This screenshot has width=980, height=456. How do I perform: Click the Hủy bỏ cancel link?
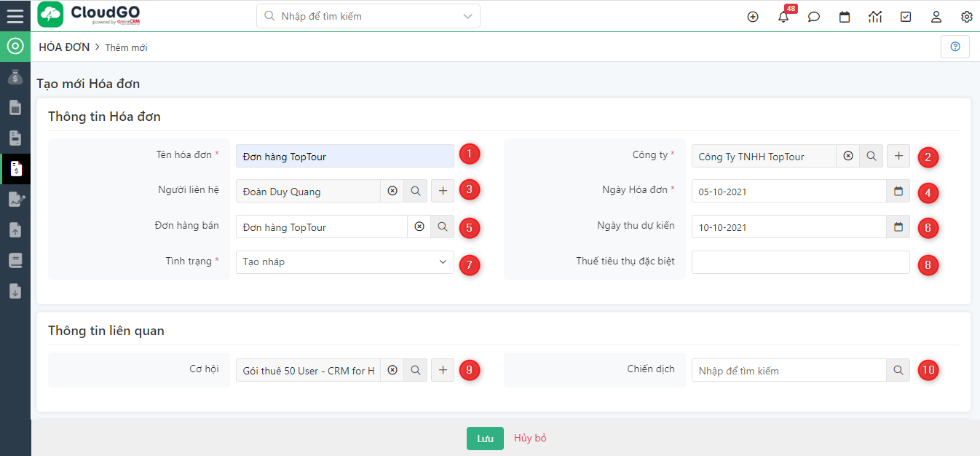530,439
